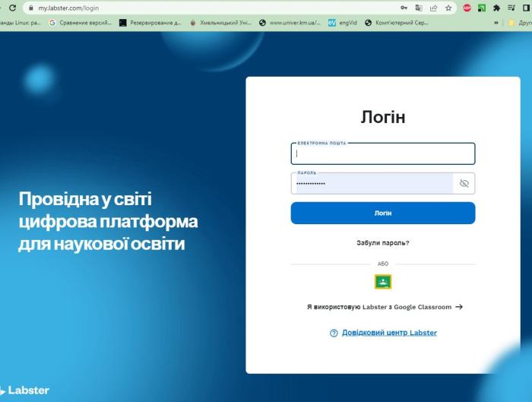Open the engVid bookmark
This screenshot has width=532, height=402.
click(343, 23)
